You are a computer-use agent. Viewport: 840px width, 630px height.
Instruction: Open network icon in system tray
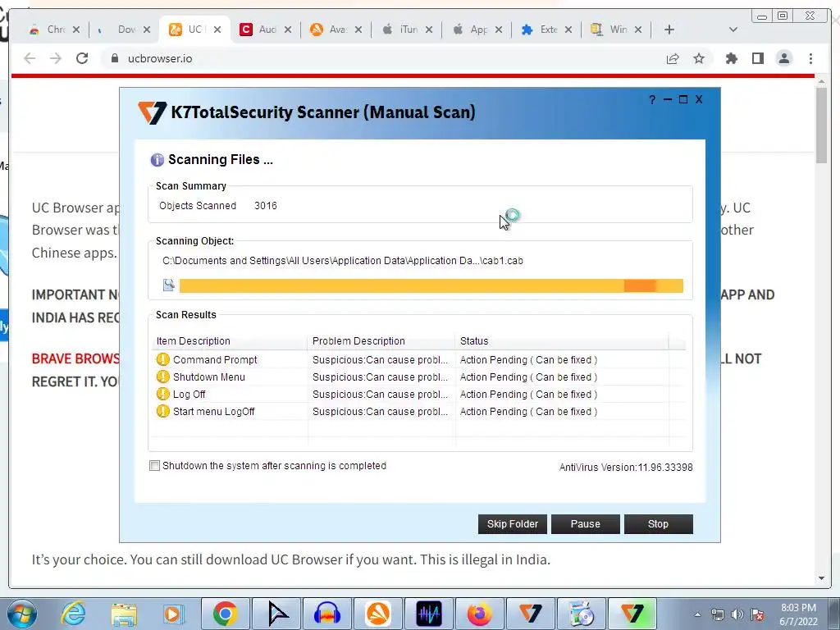click(717, 614)
